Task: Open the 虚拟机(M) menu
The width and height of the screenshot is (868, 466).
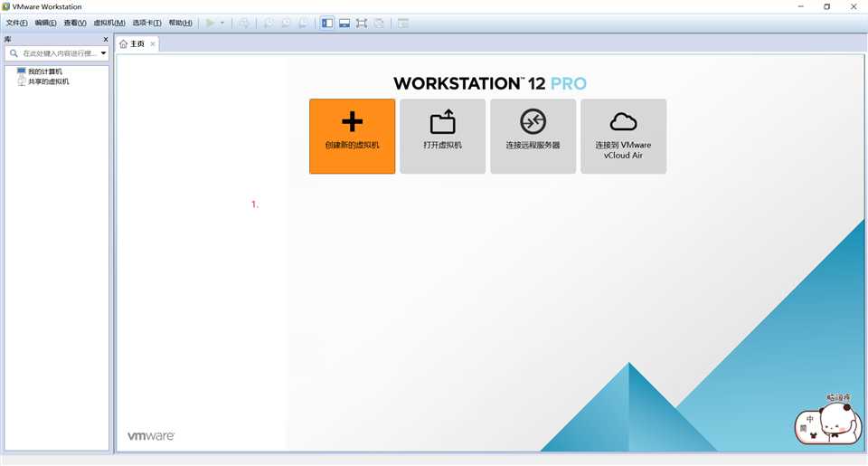Action: click(x=109, y=23)
